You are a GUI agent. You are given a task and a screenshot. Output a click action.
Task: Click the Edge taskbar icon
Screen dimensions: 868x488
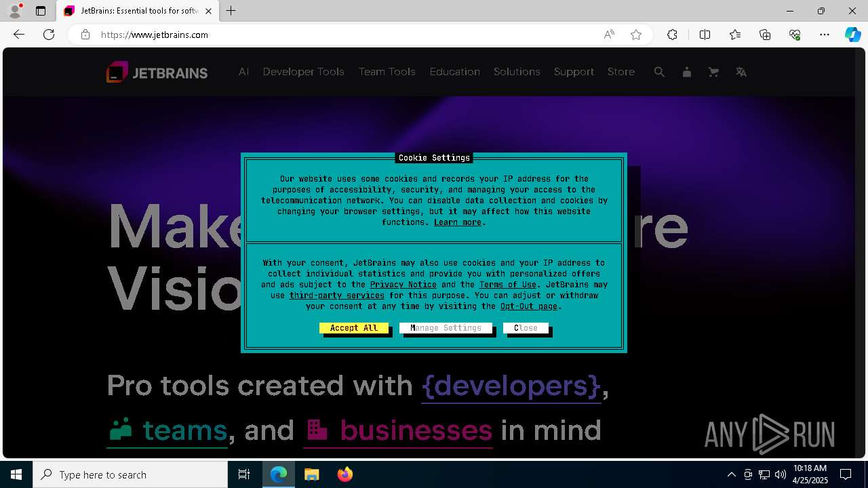pyautogui.click(x=279, y=474)
